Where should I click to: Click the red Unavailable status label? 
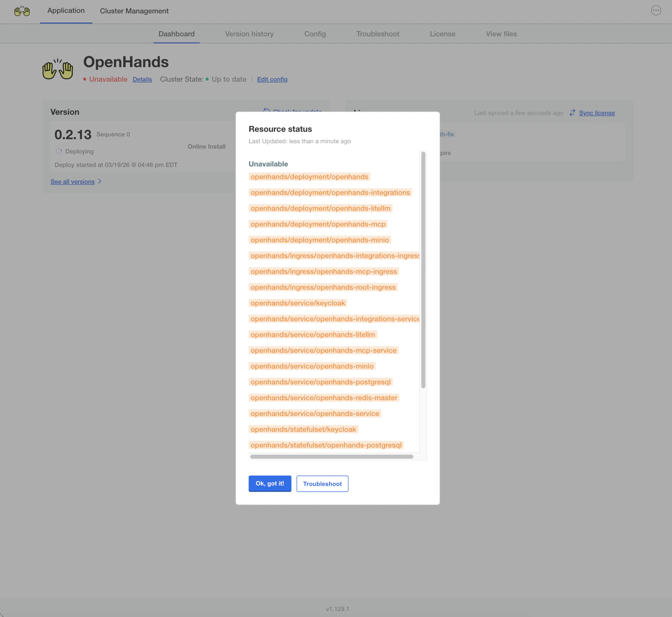108,79
